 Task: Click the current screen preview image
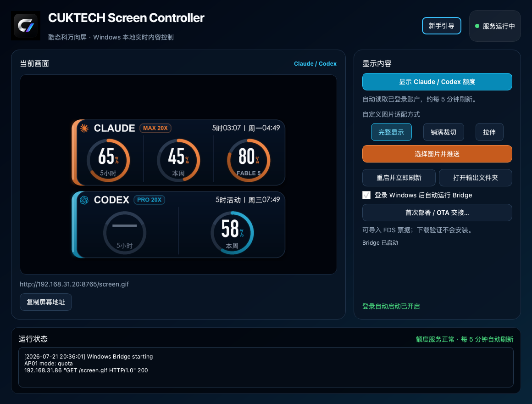pos(178,174)
